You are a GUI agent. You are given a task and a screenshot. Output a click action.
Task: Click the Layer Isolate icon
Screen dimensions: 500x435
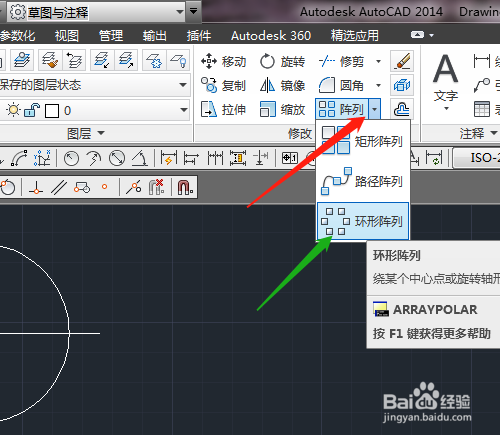coord(102,60)
